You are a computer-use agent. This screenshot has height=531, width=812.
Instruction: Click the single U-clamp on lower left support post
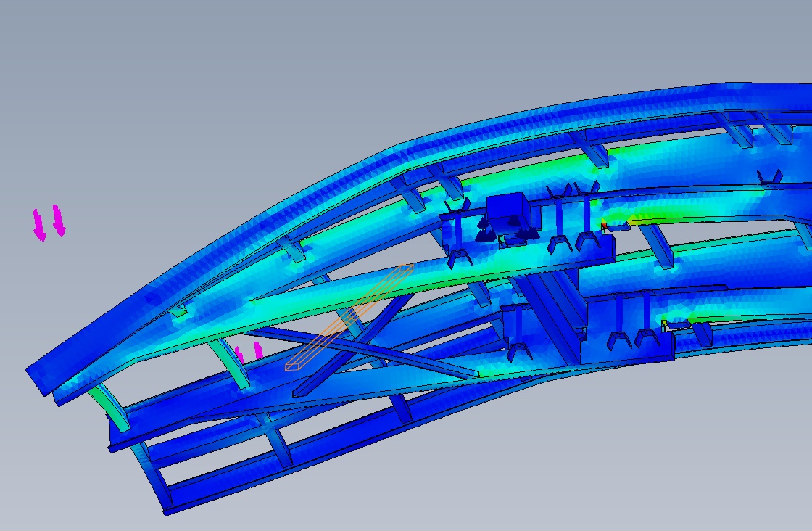point(520,351)
